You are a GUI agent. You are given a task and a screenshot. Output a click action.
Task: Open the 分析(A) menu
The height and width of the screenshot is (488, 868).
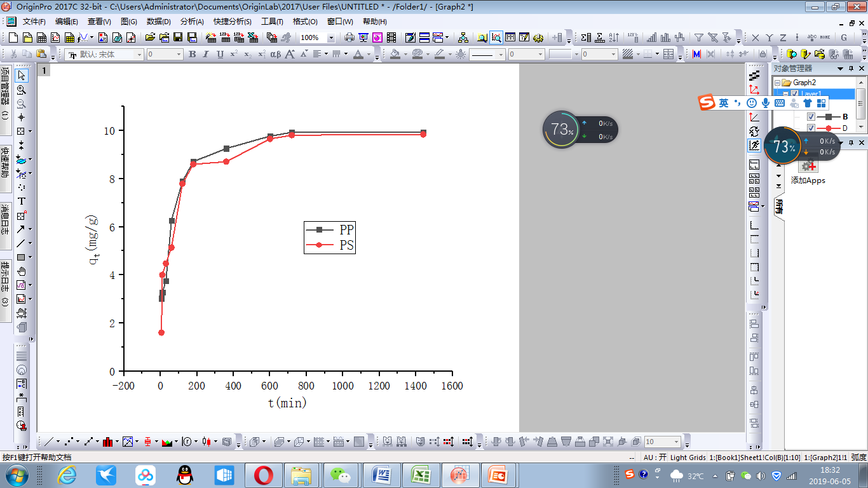(x=192, y=21)
